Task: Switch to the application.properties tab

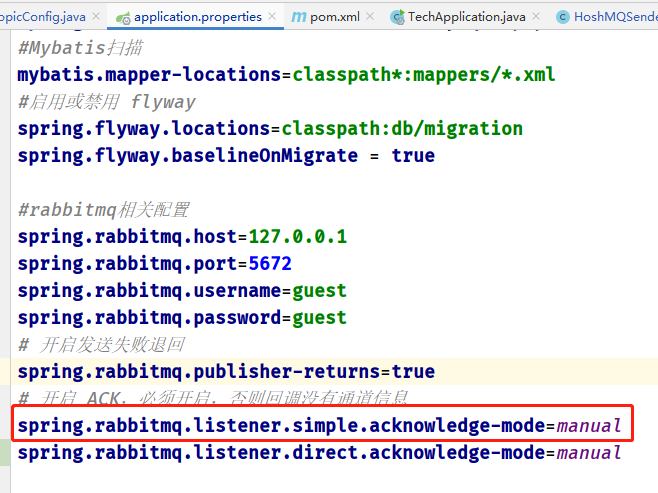Action: pos(198,17)
